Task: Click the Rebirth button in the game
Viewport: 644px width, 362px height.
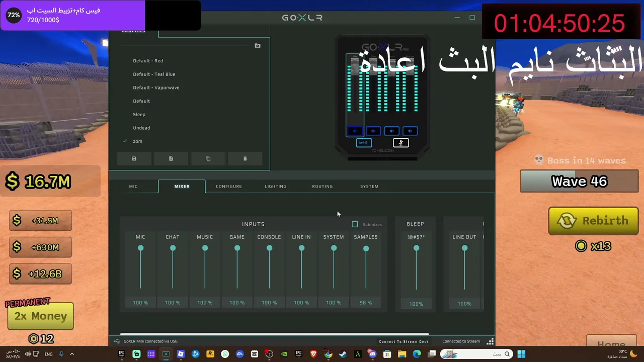Action: click(x=594, y=221)
